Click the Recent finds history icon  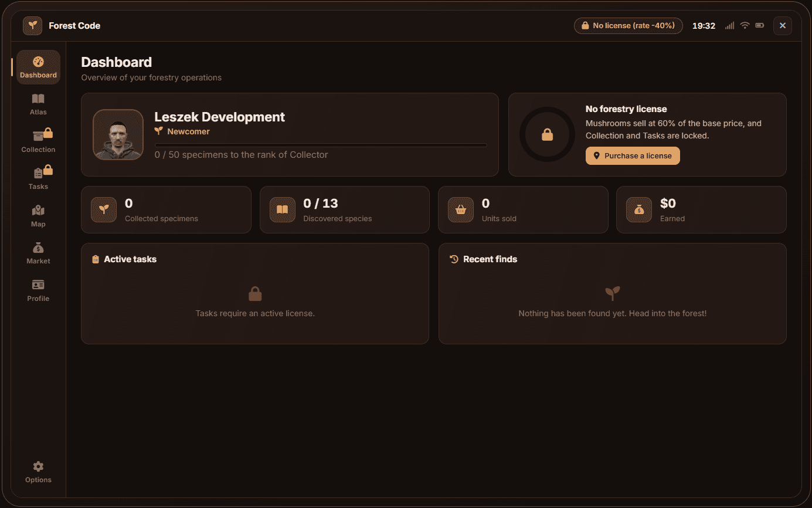pos(454,259)
